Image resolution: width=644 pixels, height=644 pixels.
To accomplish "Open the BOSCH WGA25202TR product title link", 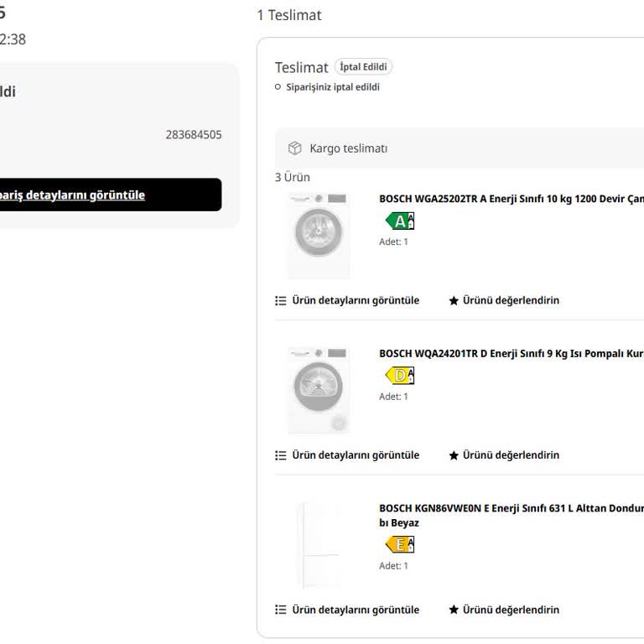I will tap(511, 199).
